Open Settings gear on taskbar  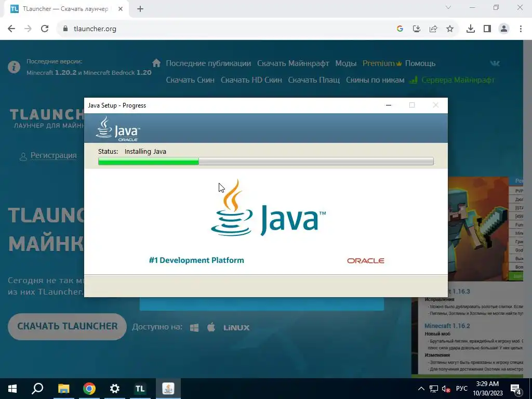[x=115, y=389]
